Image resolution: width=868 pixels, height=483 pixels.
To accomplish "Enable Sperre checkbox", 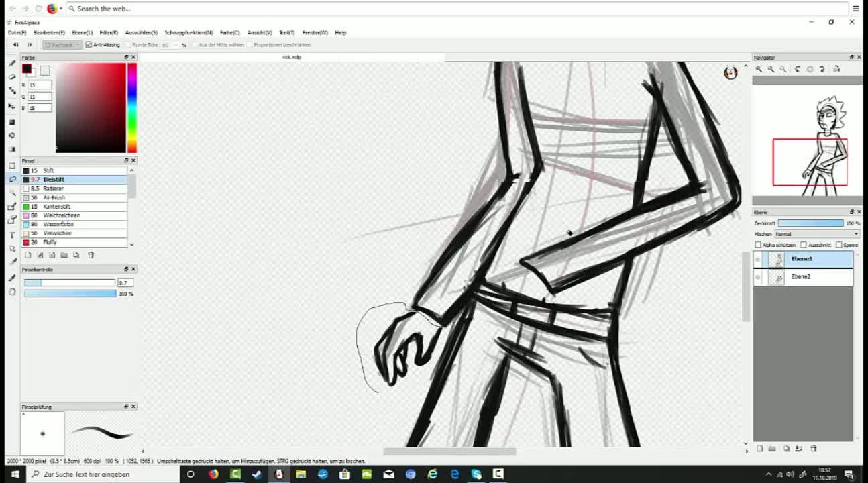I will [838, 245].
